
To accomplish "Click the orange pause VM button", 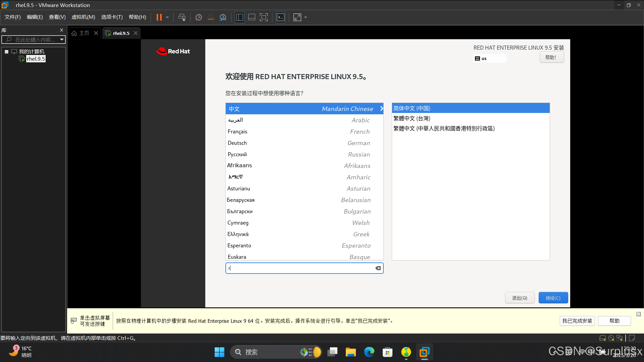I will pos(159,17).
